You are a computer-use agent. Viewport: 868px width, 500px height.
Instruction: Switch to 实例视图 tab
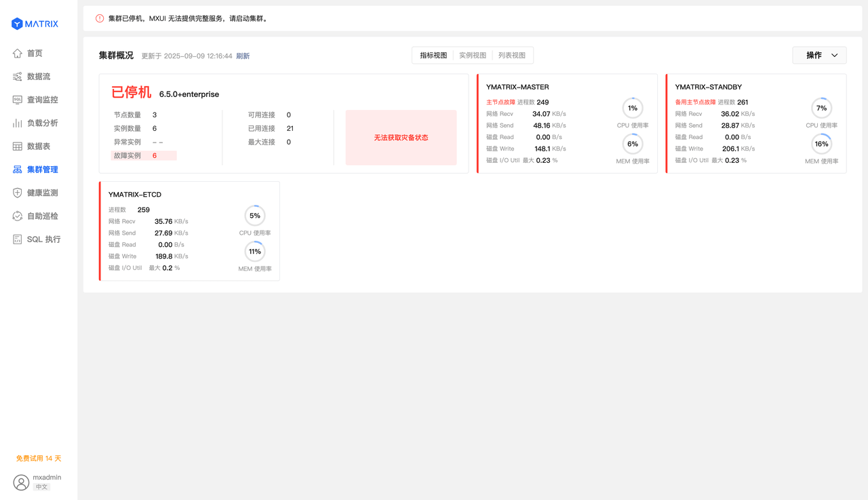473,55
